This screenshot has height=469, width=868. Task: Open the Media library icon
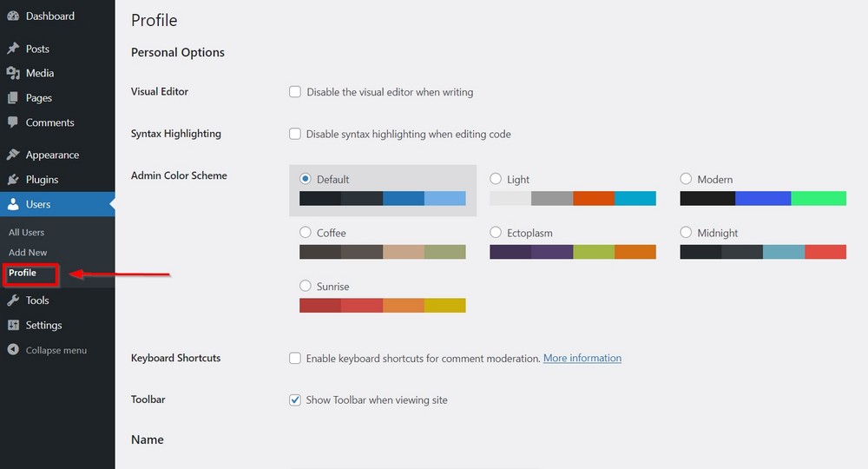pos(13,73)
